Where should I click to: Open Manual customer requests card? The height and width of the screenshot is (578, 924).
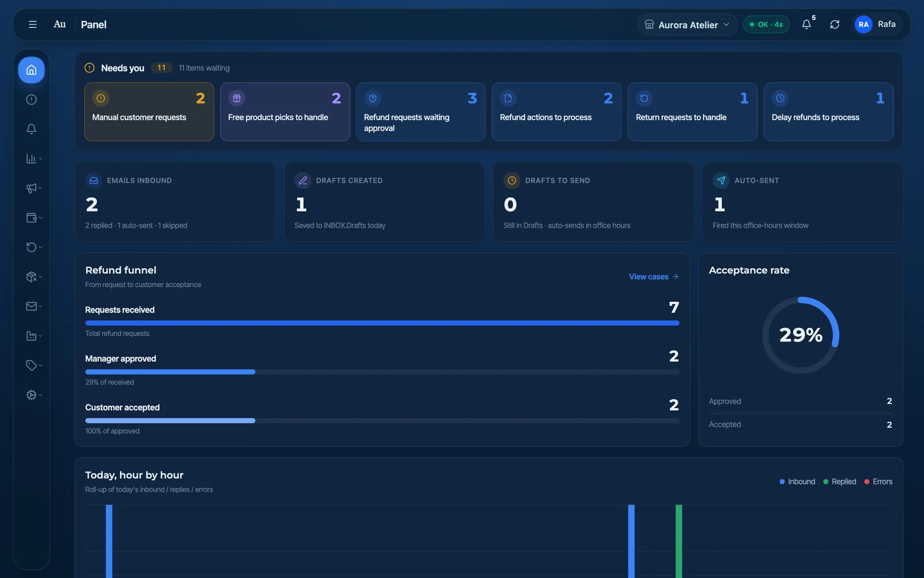point(149,112)
